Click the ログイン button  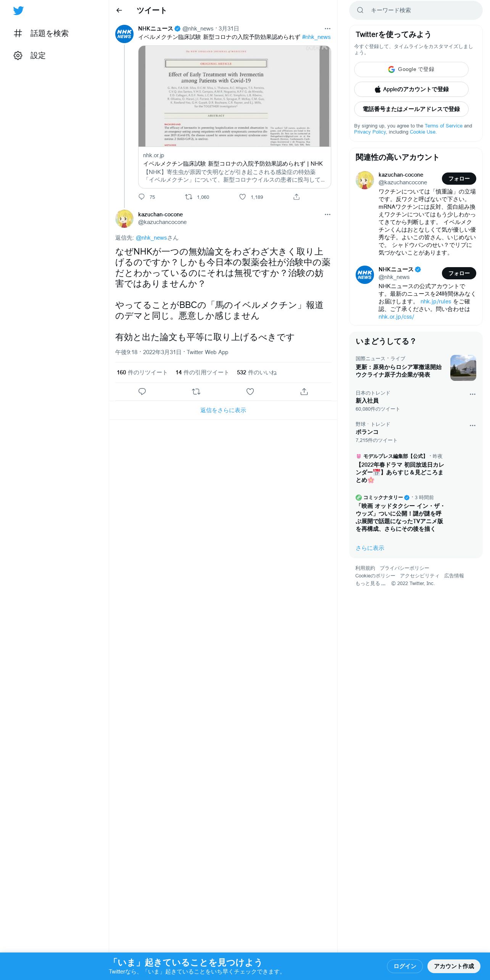(405, 966)
